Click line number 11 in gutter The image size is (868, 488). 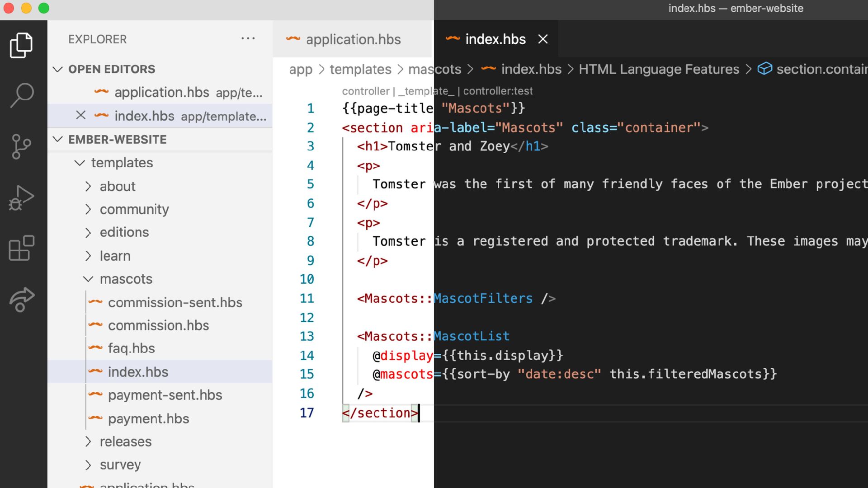pos(307,298)
